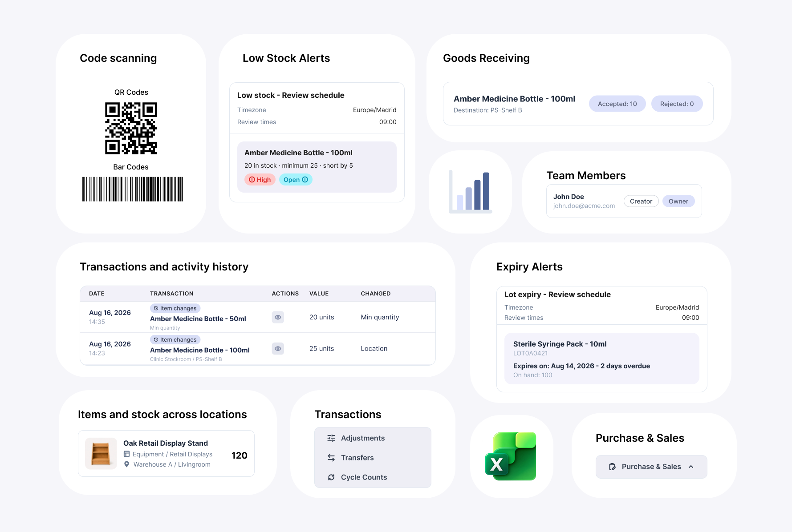Click the john.doe@acme.com email
Image resolution: width=792 pixels, height=532 pixels.
pyautogui.click(x=584, y=206)
